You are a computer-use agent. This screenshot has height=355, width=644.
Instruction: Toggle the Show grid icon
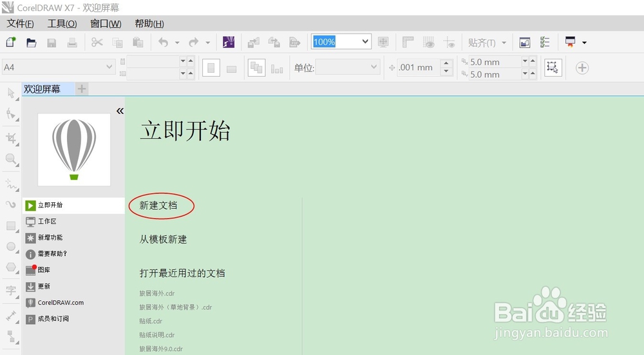(428, 43)
